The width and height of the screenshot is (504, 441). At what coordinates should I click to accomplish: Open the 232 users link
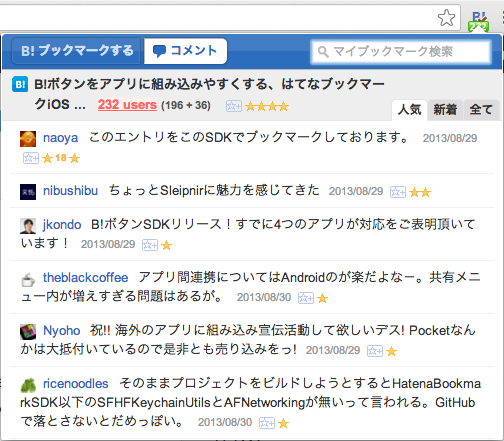pyautogui.click(x=127, y=105)
